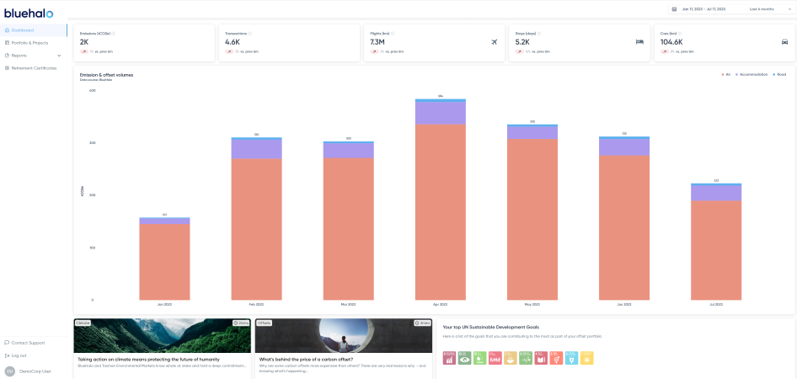This screenshot has width=797, height=379.
Task: Open the carbon offset article thumbnail
Action: pyautogui.click(x=343, y=335)
